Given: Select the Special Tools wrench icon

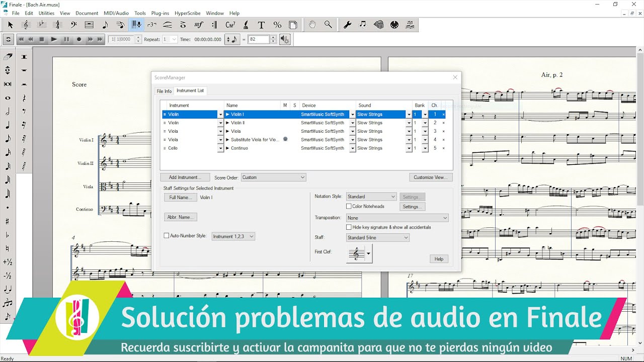Looking at the screenshot, I should point(347,25).
